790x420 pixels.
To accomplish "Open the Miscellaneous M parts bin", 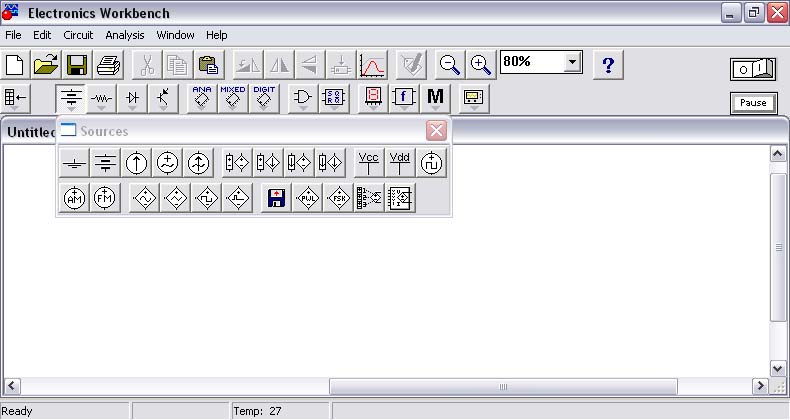I will tap(435, 98).
